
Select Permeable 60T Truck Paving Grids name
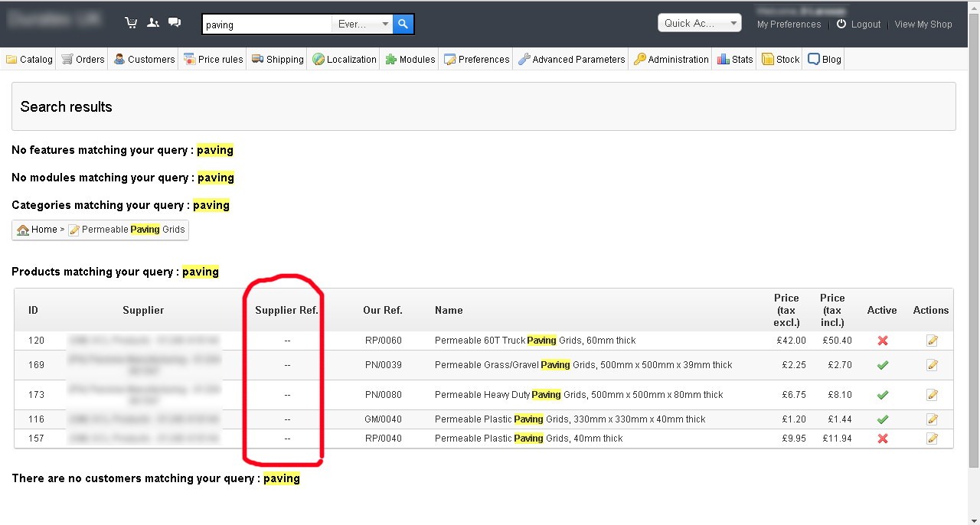click(x=535, y=341)
